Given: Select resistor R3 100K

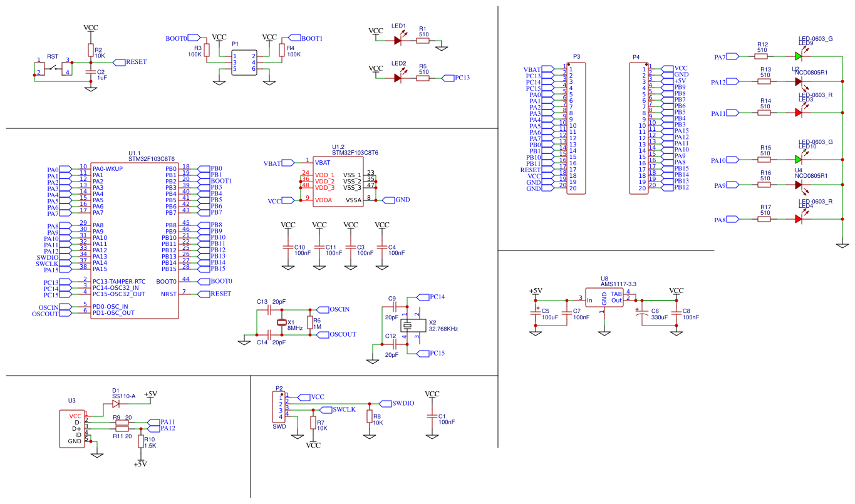Looking at the screenshot, I should click(x=207, y=50).
